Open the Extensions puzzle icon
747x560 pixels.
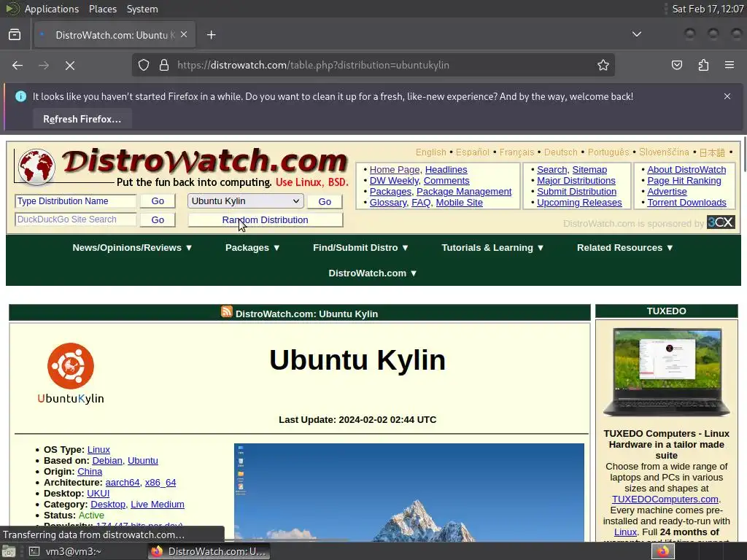pos(703,65)
